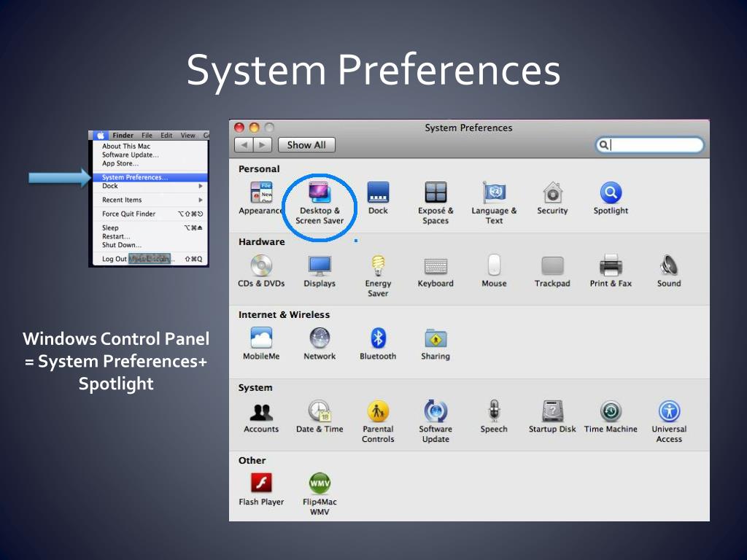Screen dimensions: 747x560
Task: Select About This Mac
Action: pyautogui.click(x=149, y=146)
